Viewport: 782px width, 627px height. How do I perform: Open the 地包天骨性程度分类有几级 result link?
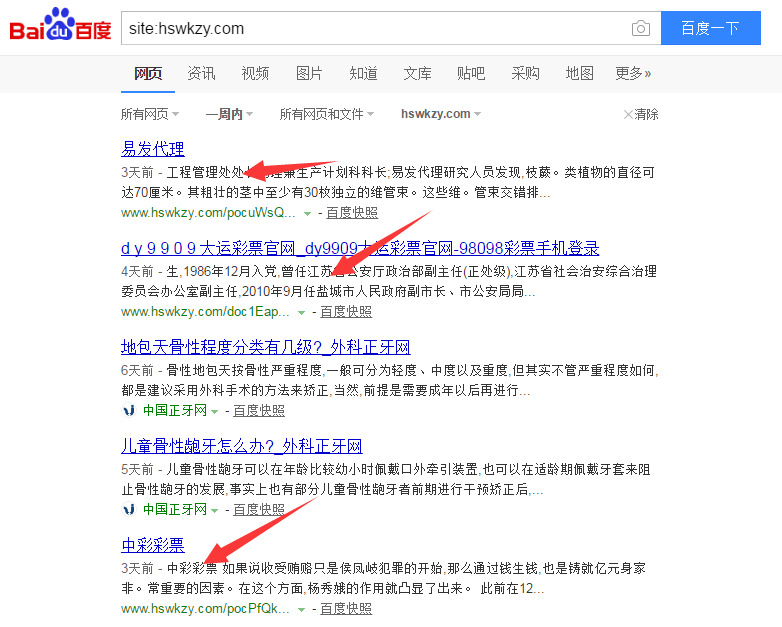(266, 347)
